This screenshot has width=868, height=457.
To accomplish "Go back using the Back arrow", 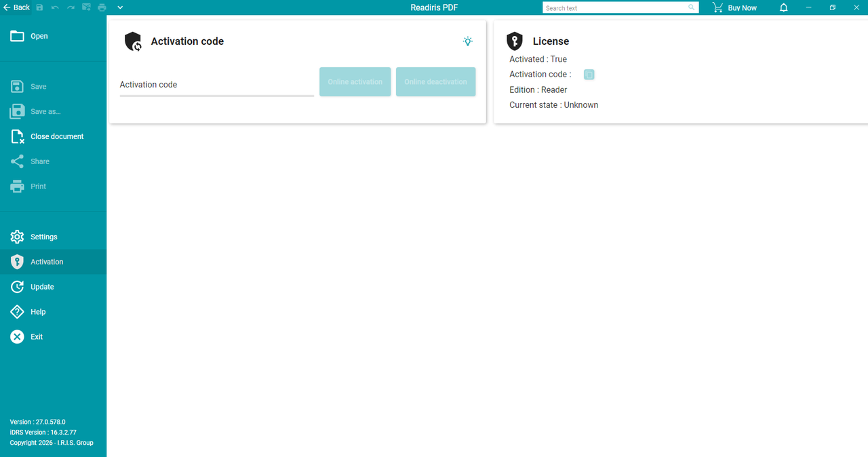I will tap(17, 7).
